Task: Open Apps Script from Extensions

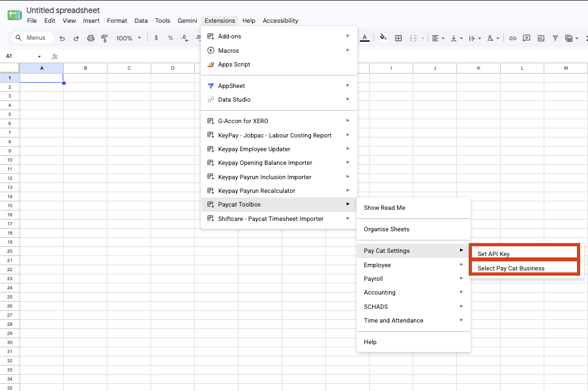Action: tap(279, 65)
